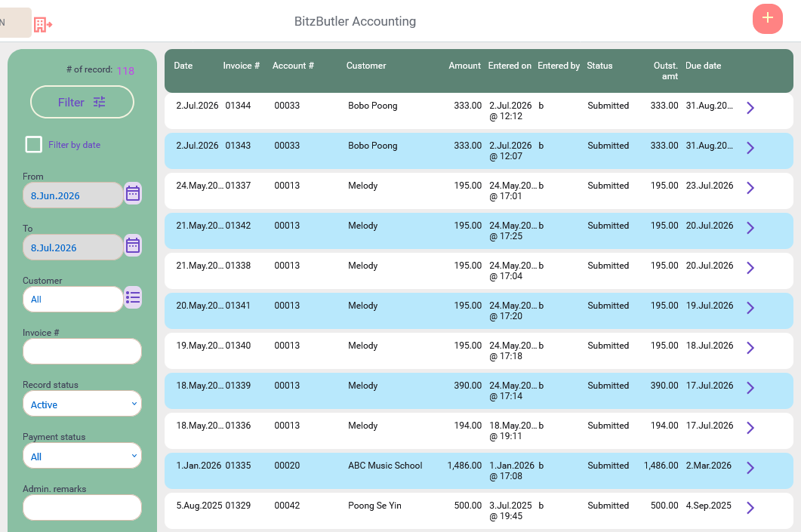Click the Filter button
The width and height of the screenshot is (801, 532).
click(x=82, y=102)
